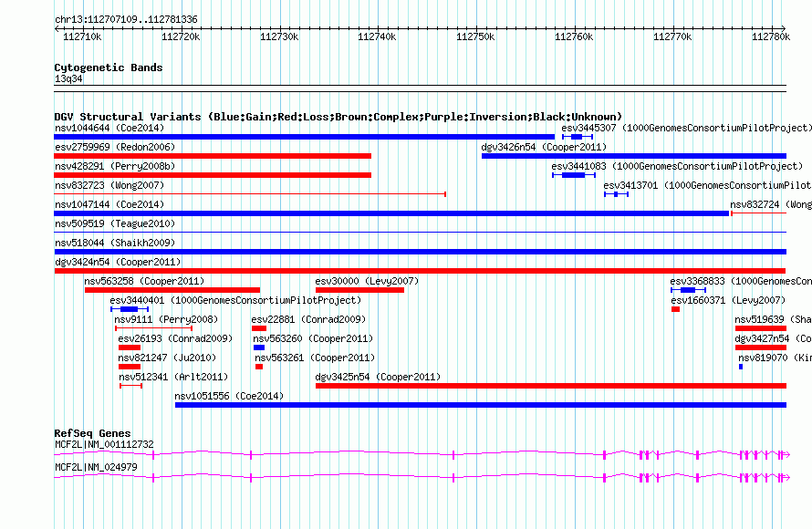The height and width of the screenshot is (529, 812).
Task: Click the 112720k ruler position label
Action: (x=181, y=36)
